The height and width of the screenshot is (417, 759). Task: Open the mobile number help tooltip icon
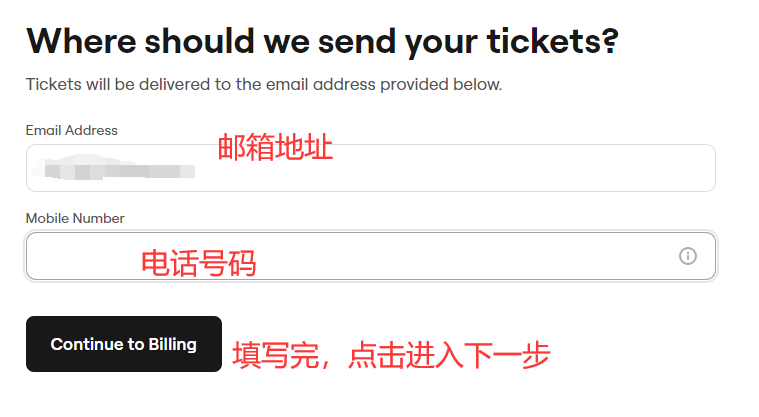(688, 256)
